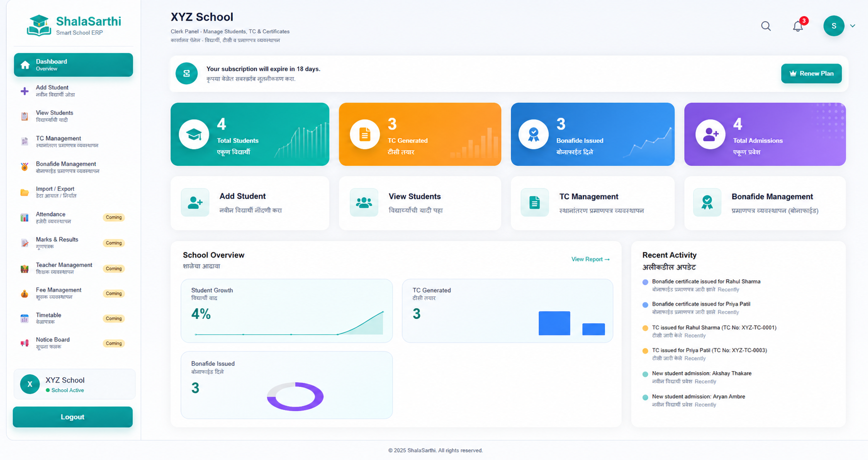Click activity 'Bonafide certificate issued for Rahul Sharma'

tap(706, 282)
